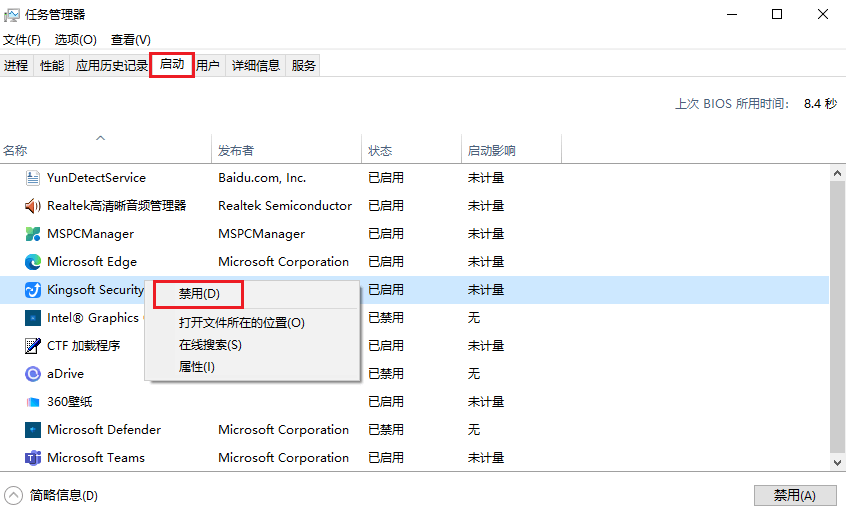This screenshot has width=846, height=518.
Task: Click the Kingsoft Security icon
Action: pos(33,290)
